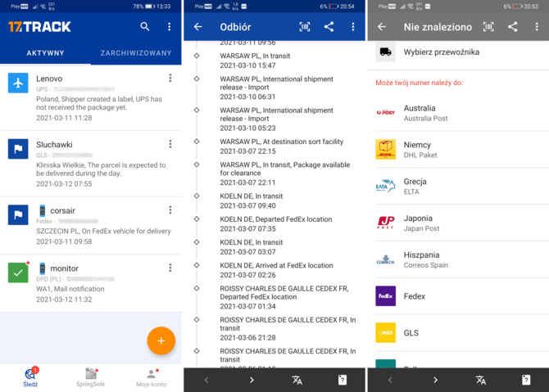Add a new tracking number with the plus button
This screenshot has height=392, width=549.
pos(161,340)
